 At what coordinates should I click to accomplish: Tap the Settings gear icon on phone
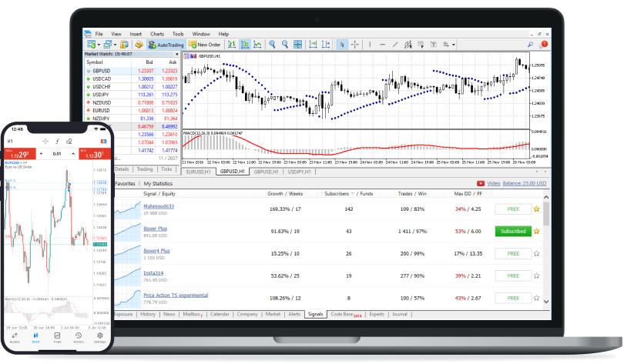click(100, 337)
